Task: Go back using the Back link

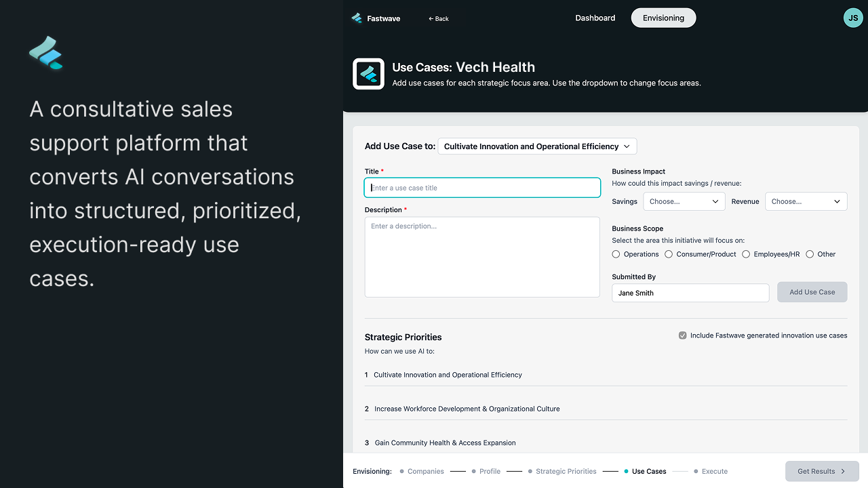Action: pyautogui.click(x=439, y=19)
